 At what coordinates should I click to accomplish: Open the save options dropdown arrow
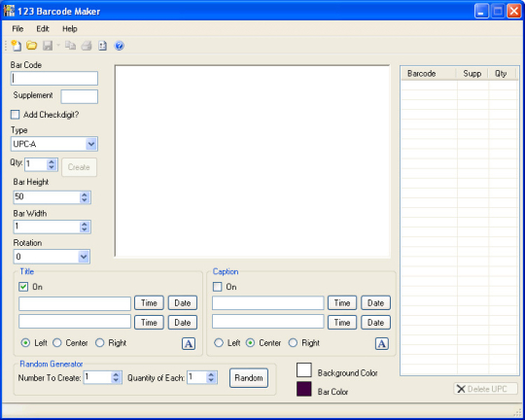[58, 46]
